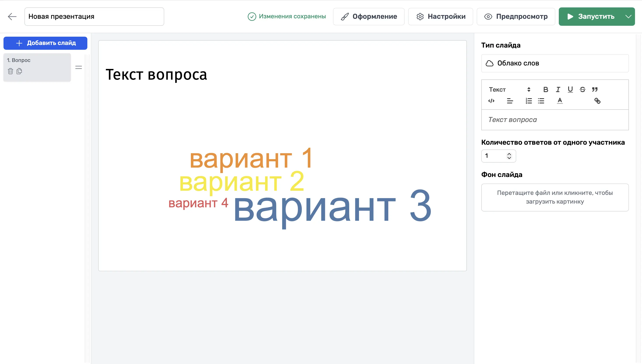This screenshot has height=364, width=642.
Task: Click the answers count number field
Action: 499,156
